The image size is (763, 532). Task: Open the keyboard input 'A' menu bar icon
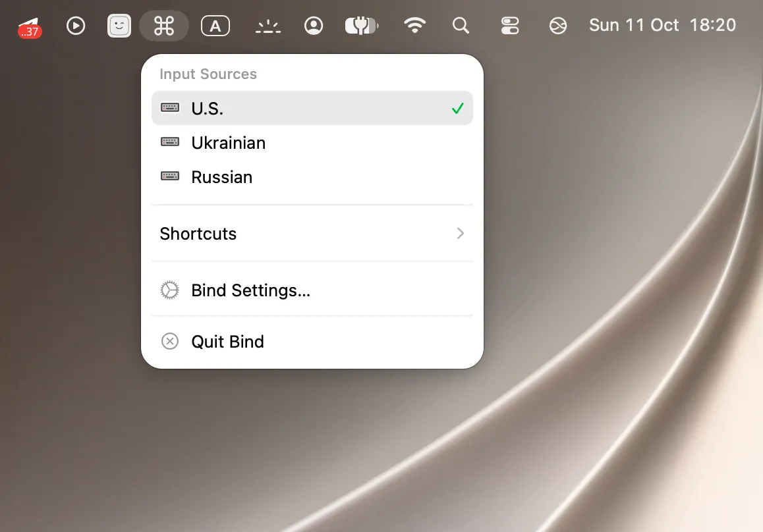click(x=215, y=26)
